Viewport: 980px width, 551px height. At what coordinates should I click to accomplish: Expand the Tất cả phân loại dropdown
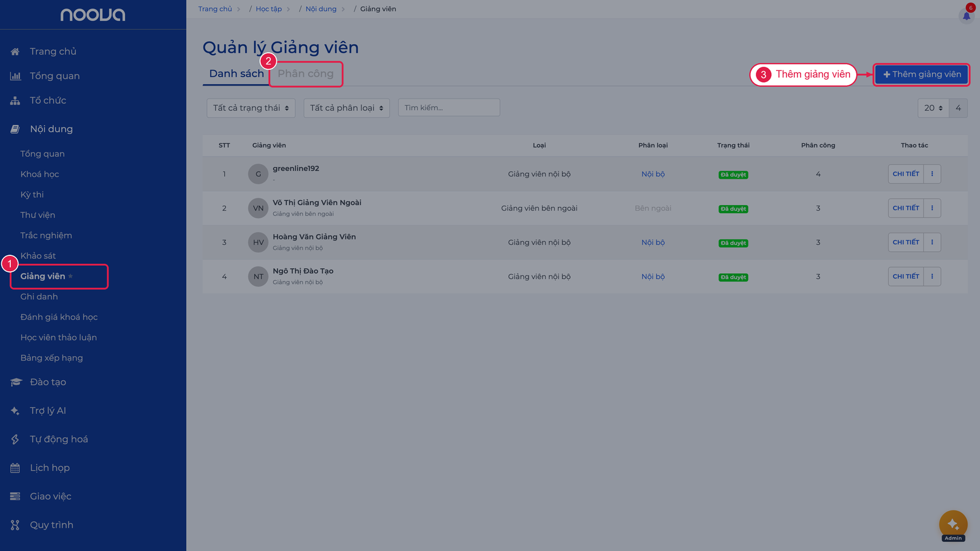coord(347,108)
